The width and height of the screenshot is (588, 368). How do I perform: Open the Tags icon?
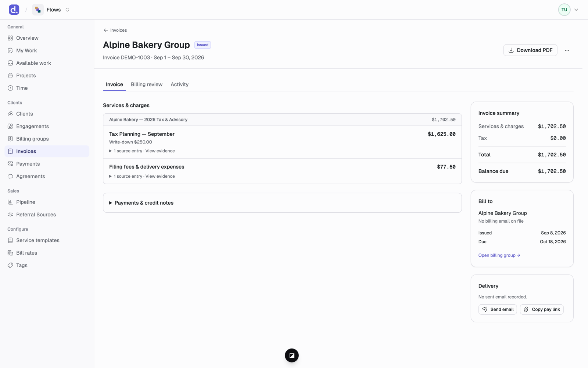coord(10,265)
